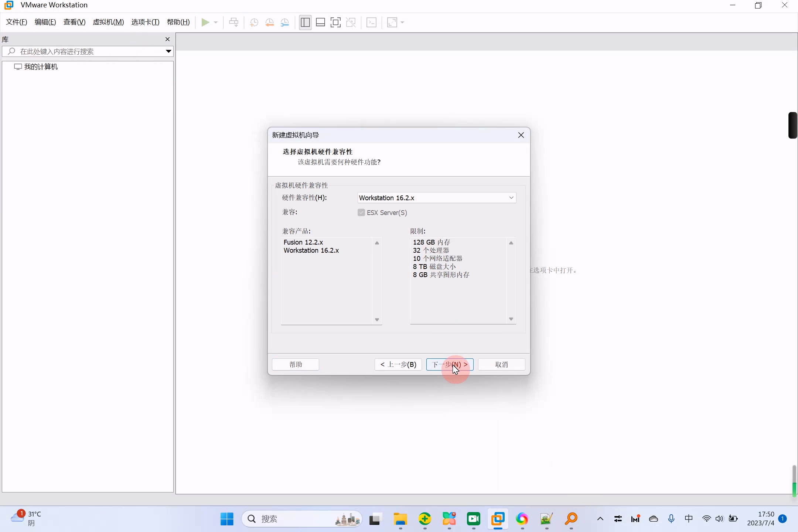Click the cloud icon in system tray
Screen dimensions: 798x532
[x=654, y=519]
